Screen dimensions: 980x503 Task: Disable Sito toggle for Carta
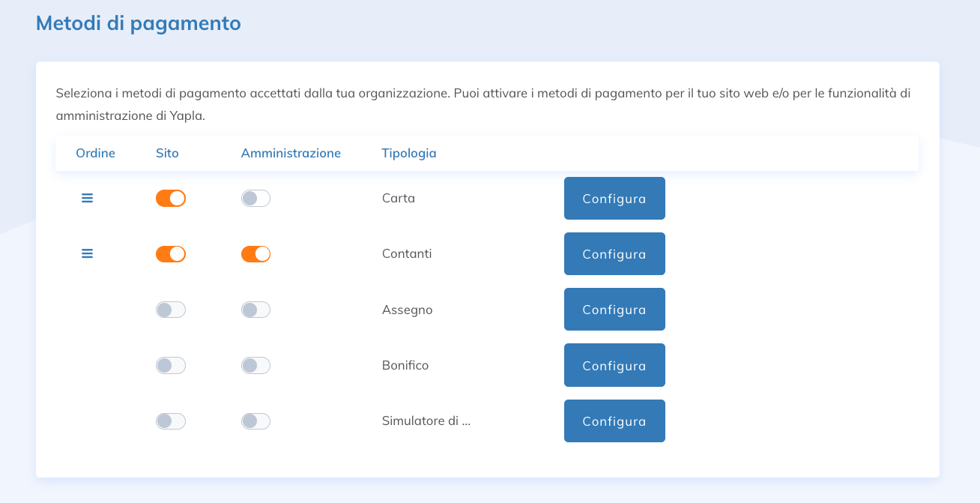point(171,199)
